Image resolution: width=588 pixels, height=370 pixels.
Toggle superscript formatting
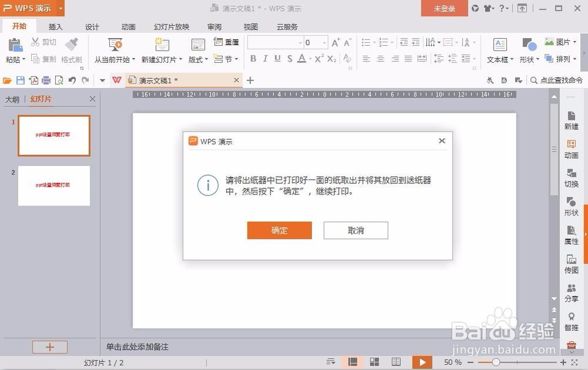pos(319,58)
